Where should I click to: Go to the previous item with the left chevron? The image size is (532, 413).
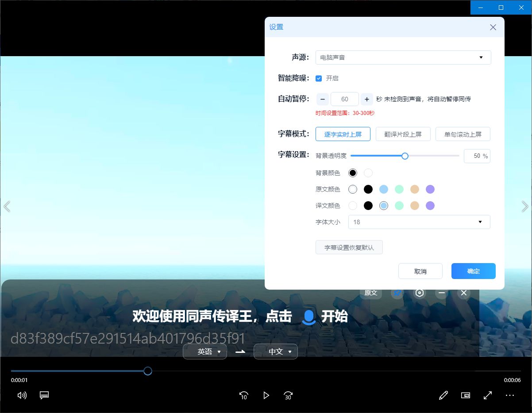(7, 206)
